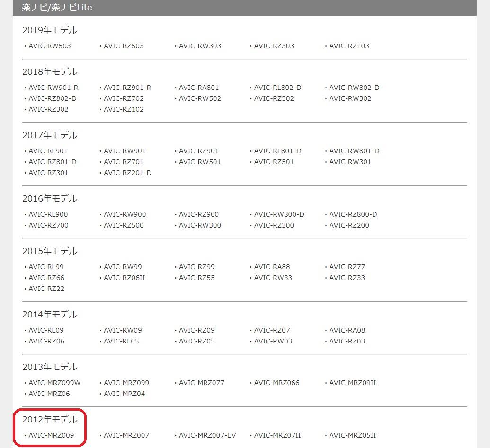Click model AVIC-RZ103
Image resolution: width=490 pixels, height=448 pixels.
tap(349, 46)
